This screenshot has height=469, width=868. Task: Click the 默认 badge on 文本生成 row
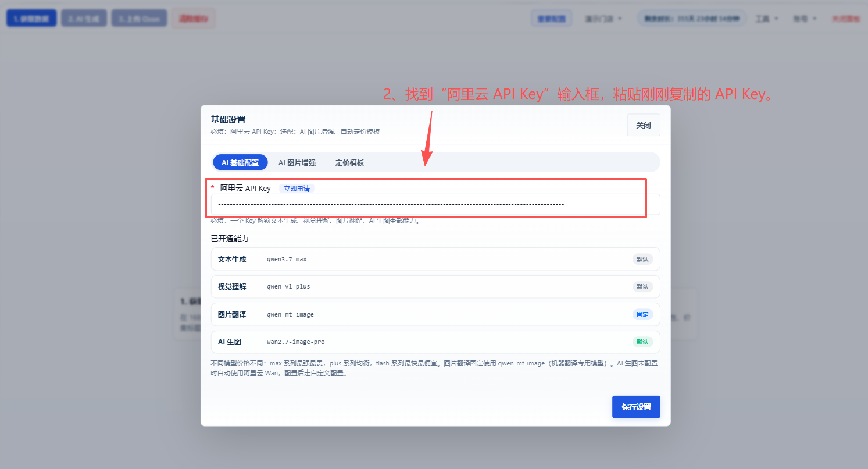click(642, 259)
